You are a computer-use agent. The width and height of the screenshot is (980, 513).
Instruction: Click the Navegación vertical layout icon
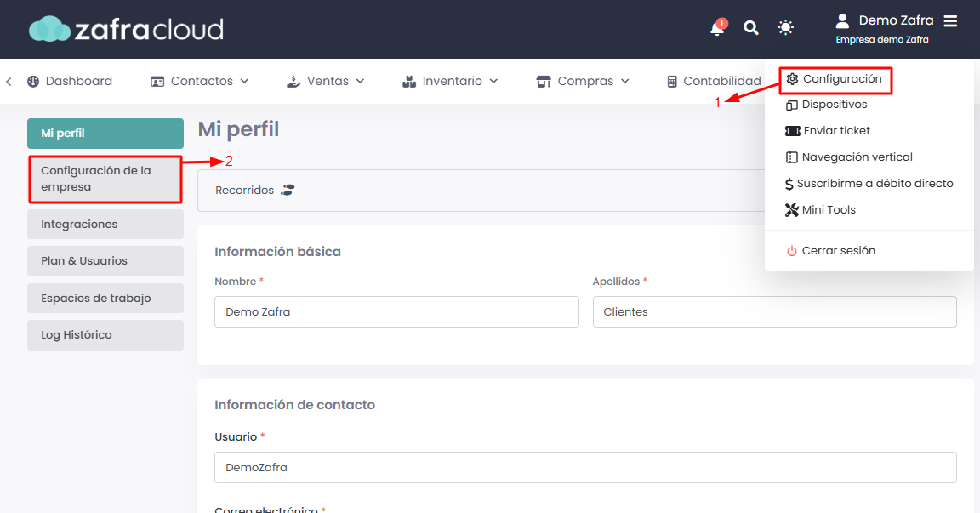click(x=791, y=157)
